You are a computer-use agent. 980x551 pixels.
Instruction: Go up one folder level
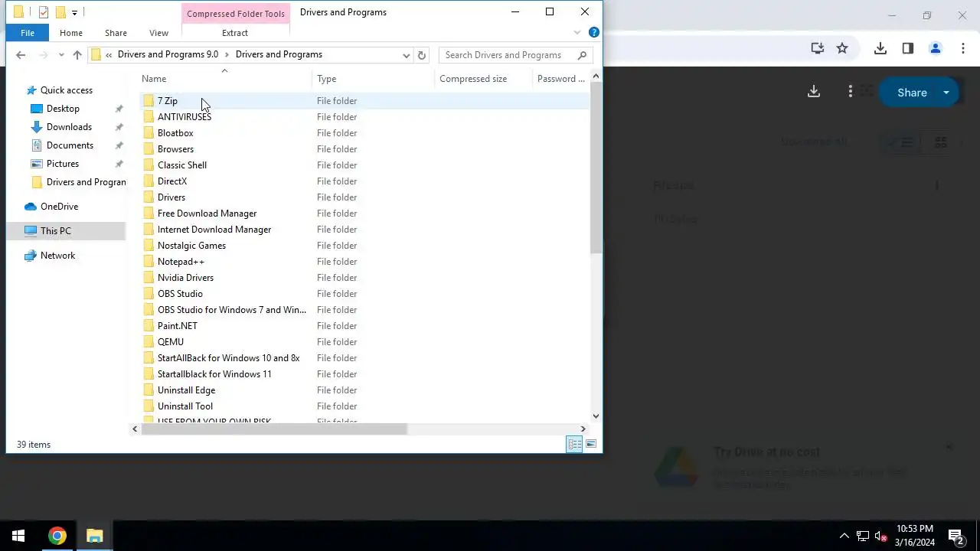pos(77,55)
